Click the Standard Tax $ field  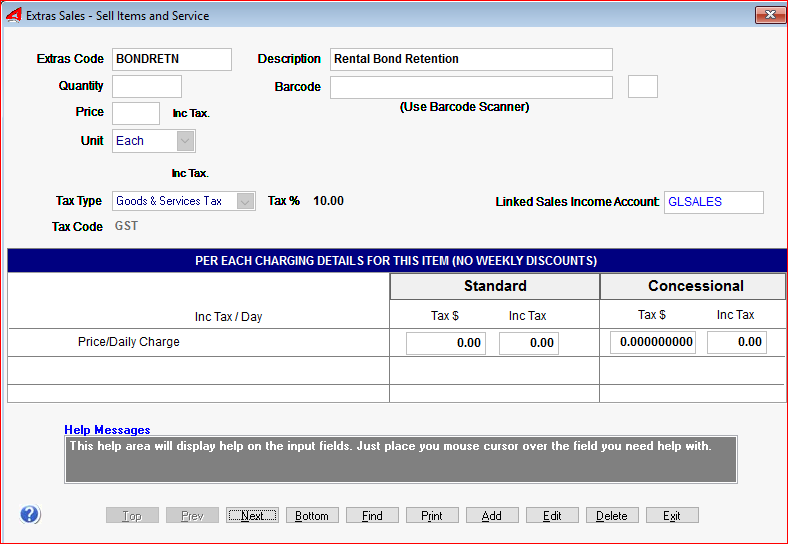pyautogui.click(x=446, y=343)
